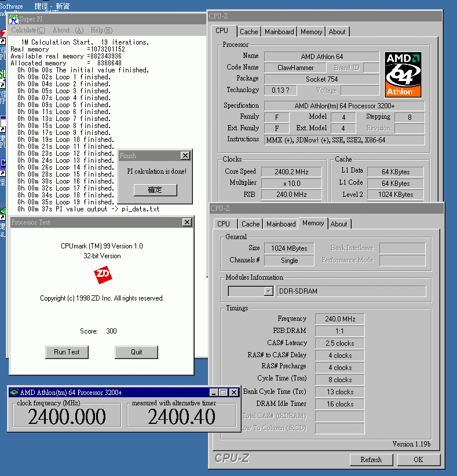Viewport: 457px width, 476px height.
Task: Click the Score 300 result text
Action: coord(98,331)
